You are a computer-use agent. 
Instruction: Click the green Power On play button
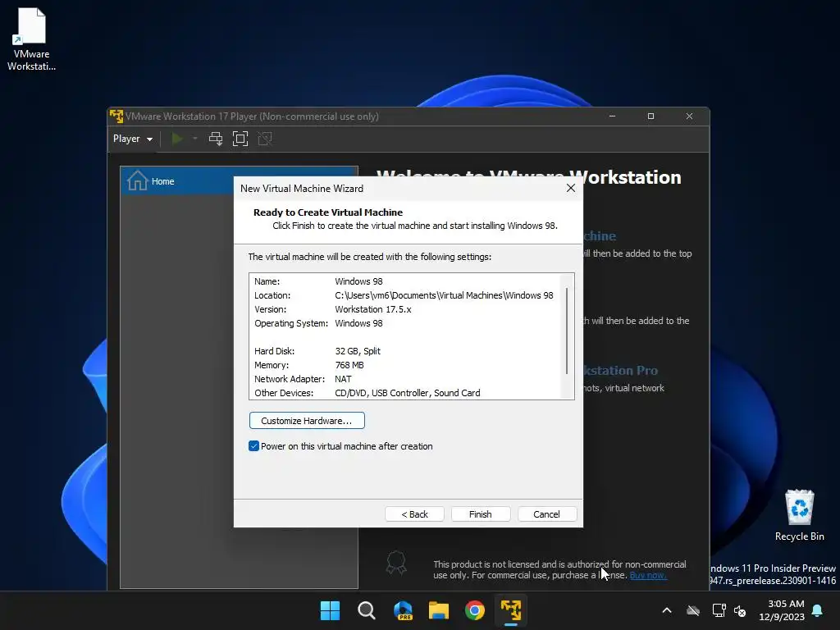177,139
